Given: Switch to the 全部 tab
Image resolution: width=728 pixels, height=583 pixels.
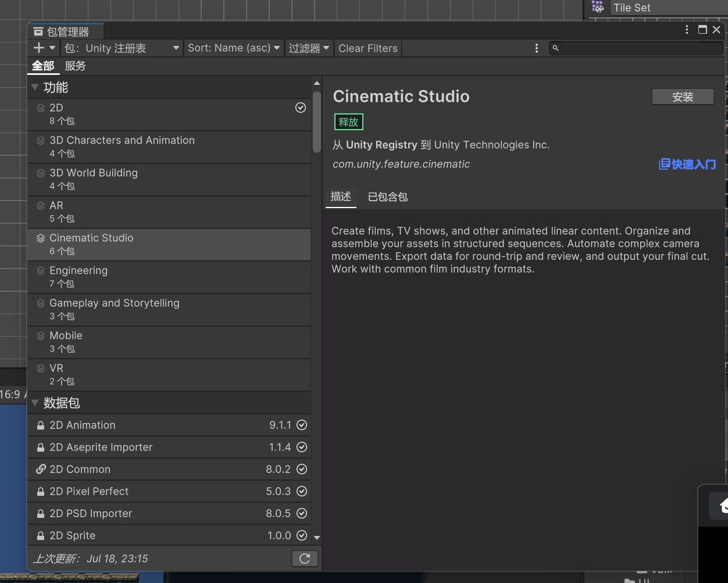Looking at the screenshot, I should (x=43, y=66).
